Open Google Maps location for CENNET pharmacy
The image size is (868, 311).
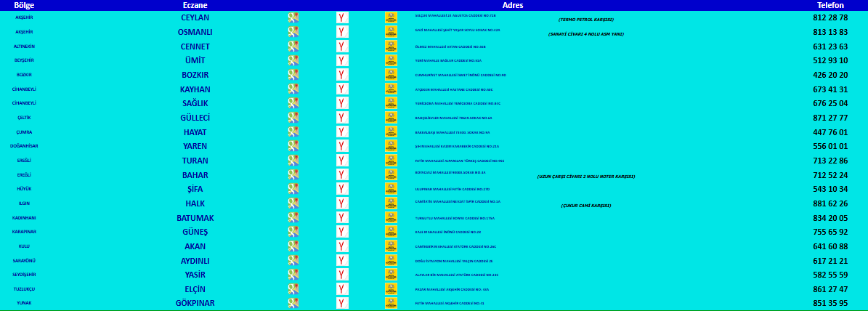pyautogui.click(x=293, y=46)
